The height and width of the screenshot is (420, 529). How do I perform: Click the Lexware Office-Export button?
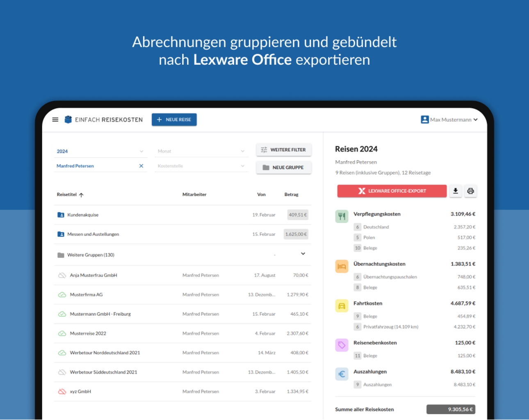tap(392, 191)
